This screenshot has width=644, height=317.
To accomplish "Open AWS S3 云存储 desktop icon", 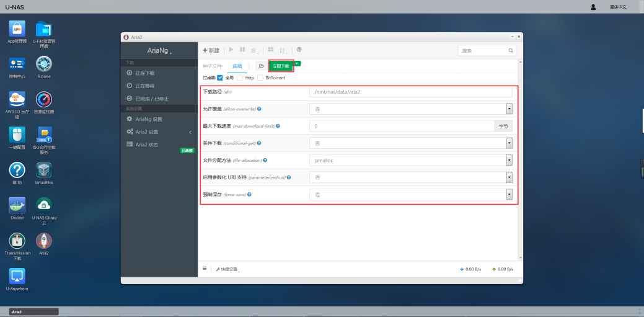I will [x=17, y=99].
